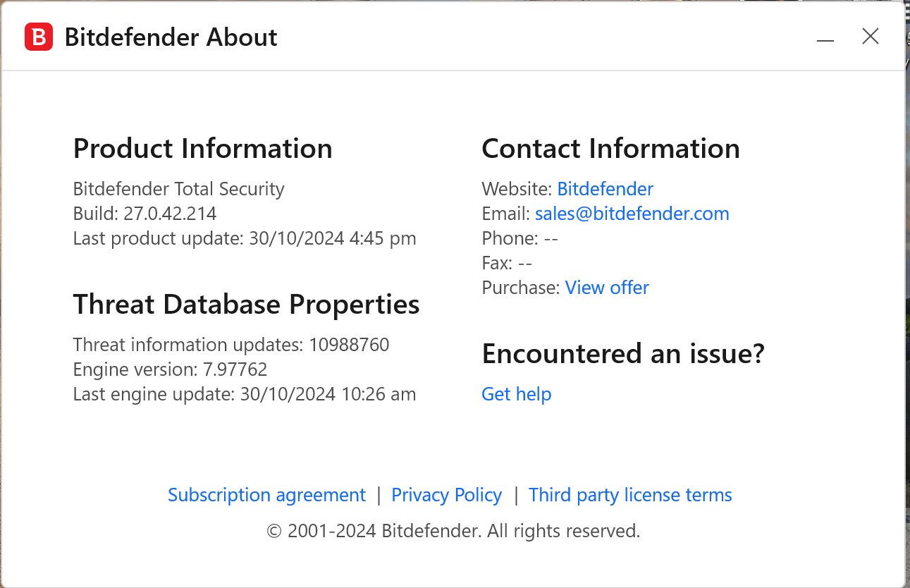Click the Get help link

point(516,394)
